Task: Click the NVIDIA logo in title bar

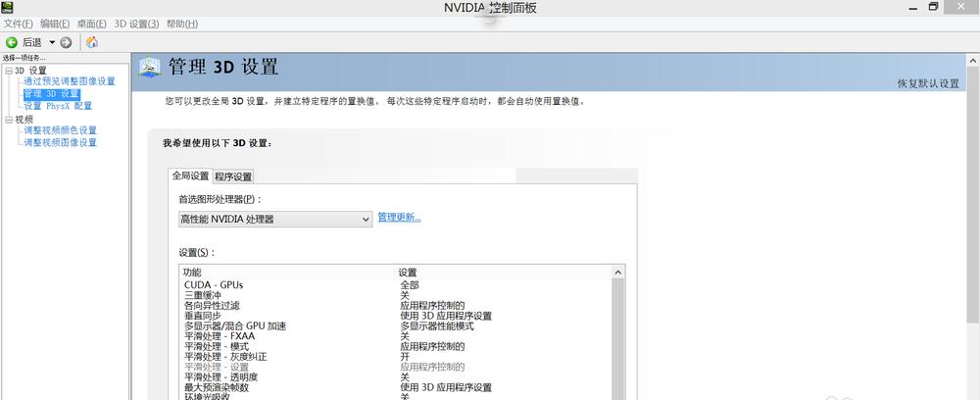Action: (x=7, y=8)
